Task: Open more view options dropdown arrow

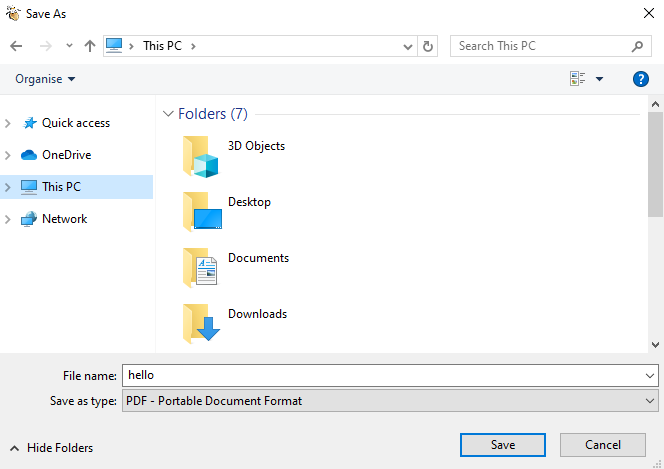Action: point(599,79)
